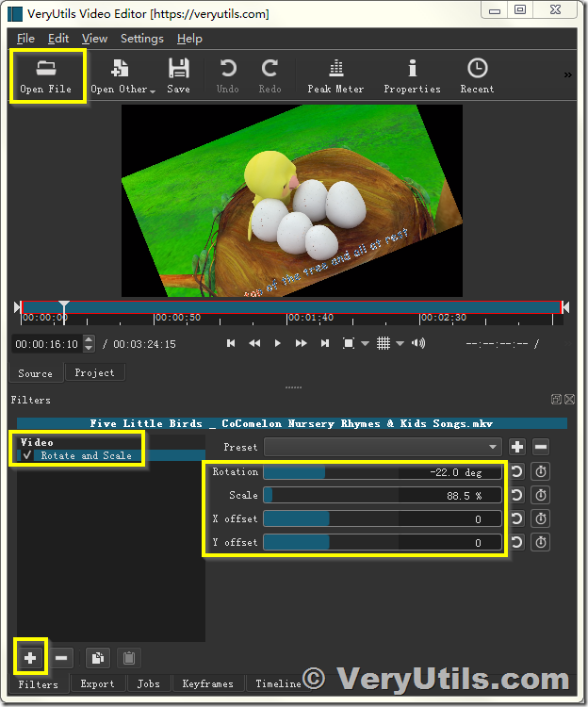Screen dimensions: 588x707
Task: Open the Help menu
Action: [189, 39]
